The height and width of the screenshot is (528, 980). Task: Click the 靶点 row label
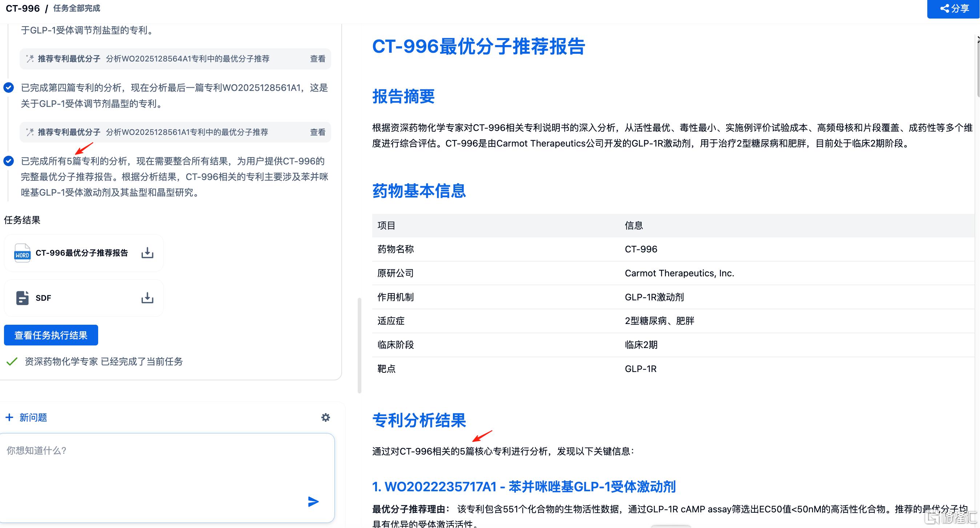coord(386,369)
